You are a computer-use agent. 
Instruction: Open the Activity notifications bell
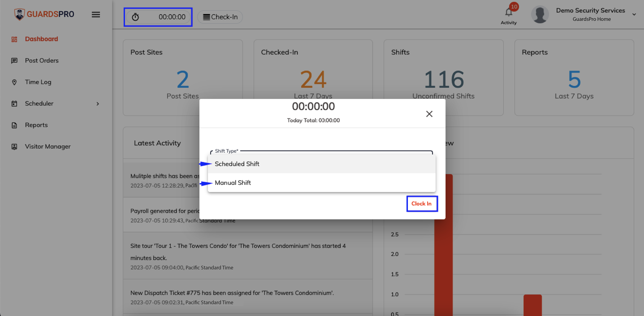coord(508,12)
